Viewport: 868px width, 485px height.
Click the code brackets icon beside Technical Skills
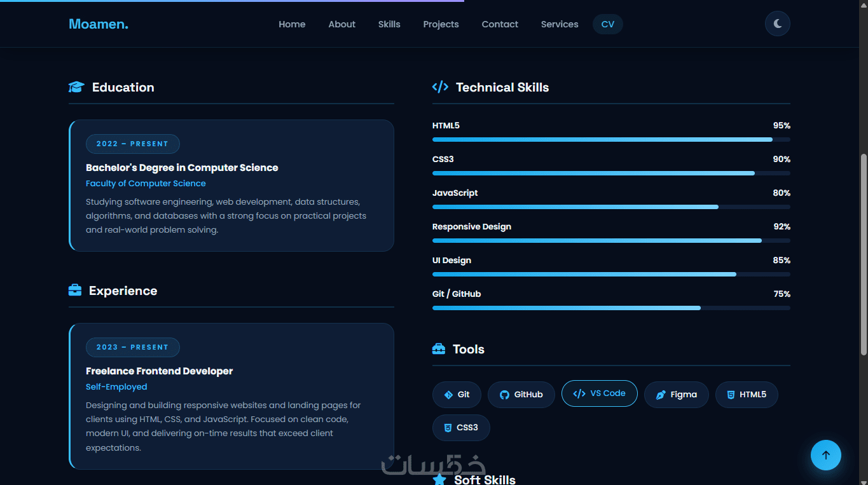[440, 87]
